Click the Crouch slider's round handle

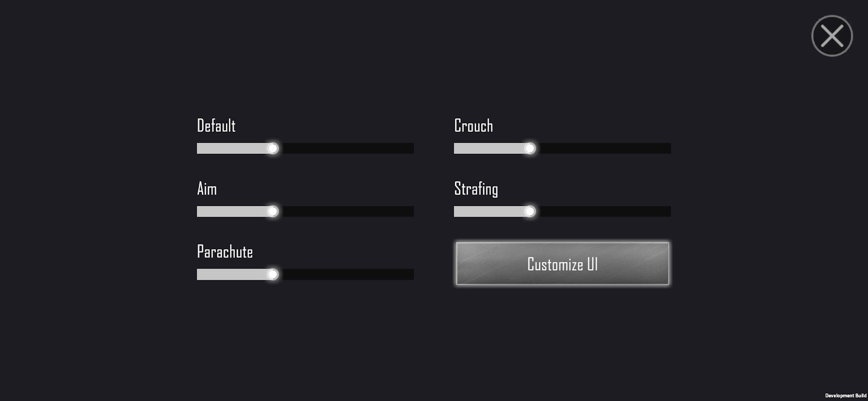(529, 148)
